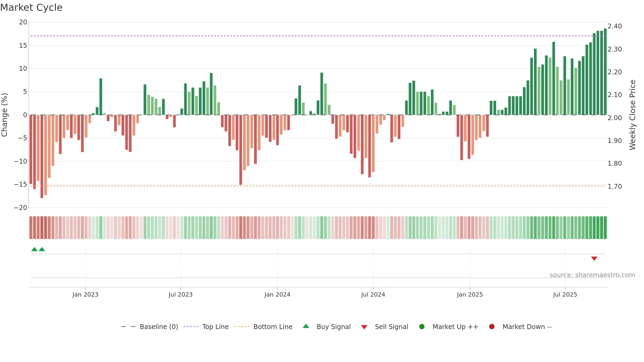Viewport: 644px width, 362px height.
Task: Click the Top Line legend entry
Action: (x=206, y=327)
